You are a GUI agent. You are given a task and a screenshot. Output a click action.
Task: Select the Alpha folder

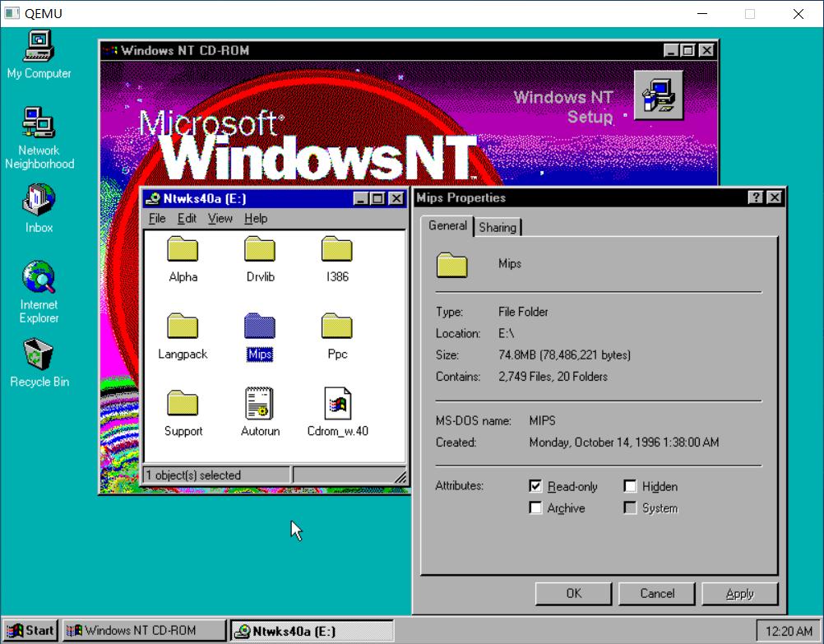[x=182, y=249]
